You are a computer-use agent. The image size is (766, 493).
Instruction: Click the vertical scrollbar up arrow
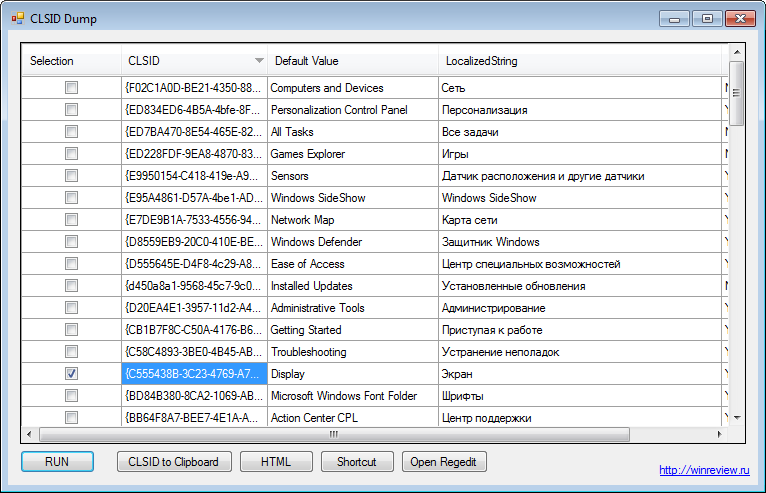(x=737, y=51)
